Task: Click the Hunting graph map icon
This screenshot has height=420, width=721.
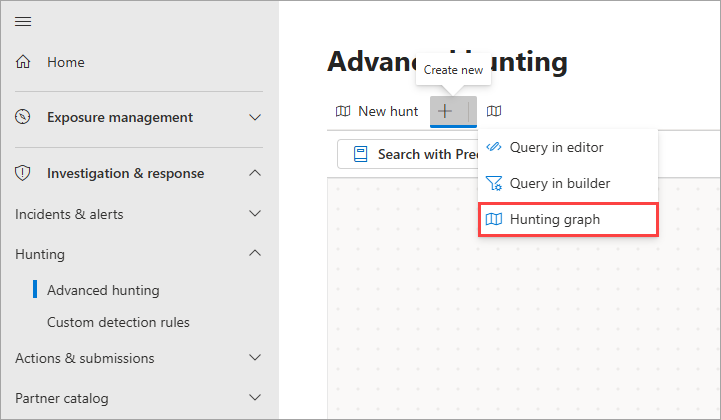Action: tap(493, 219)
